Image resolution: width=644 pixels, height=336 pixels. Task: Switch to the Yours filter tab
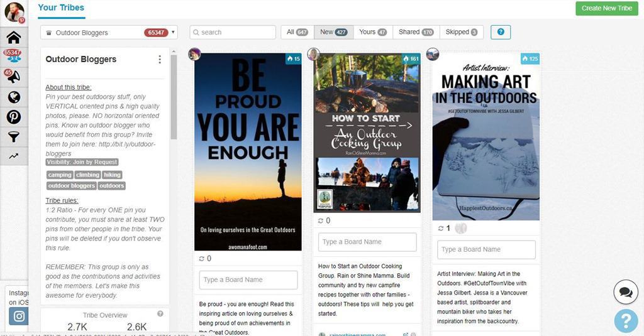click(373, 32)
